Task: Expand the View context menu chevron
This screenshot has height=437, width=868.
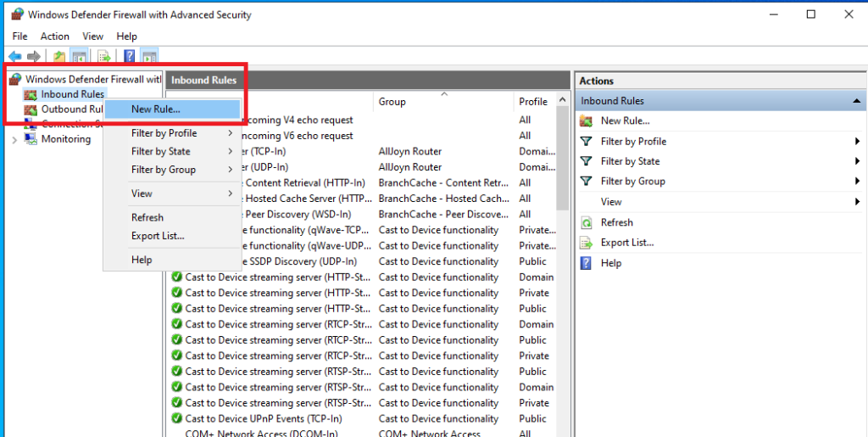Action: point(230,193)
